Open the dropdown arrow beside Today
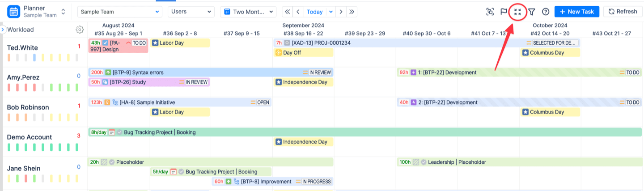This screenshot has width=644, height=191. (x=331, y=12)
